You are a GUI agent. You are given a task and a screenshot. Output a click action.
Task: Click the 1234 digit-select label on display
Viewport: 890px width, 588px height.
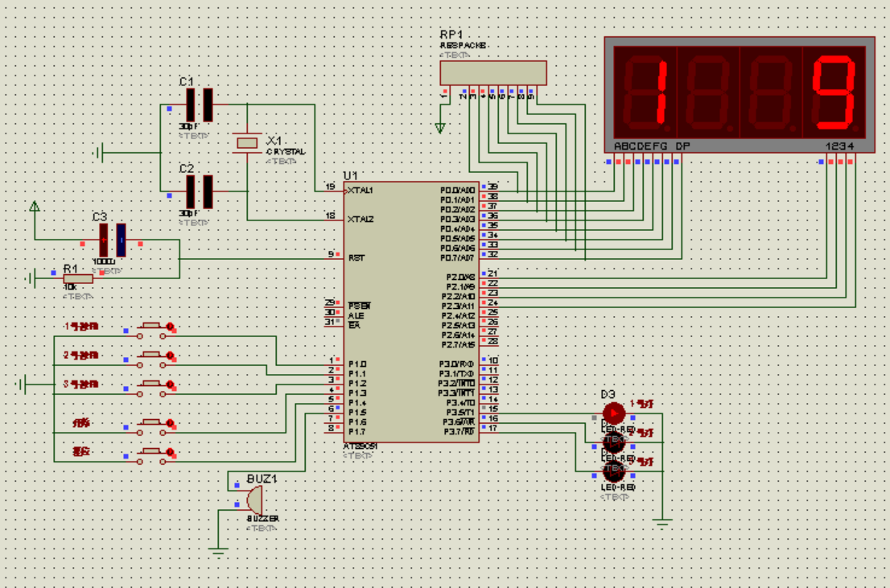(x=839, y=146)
